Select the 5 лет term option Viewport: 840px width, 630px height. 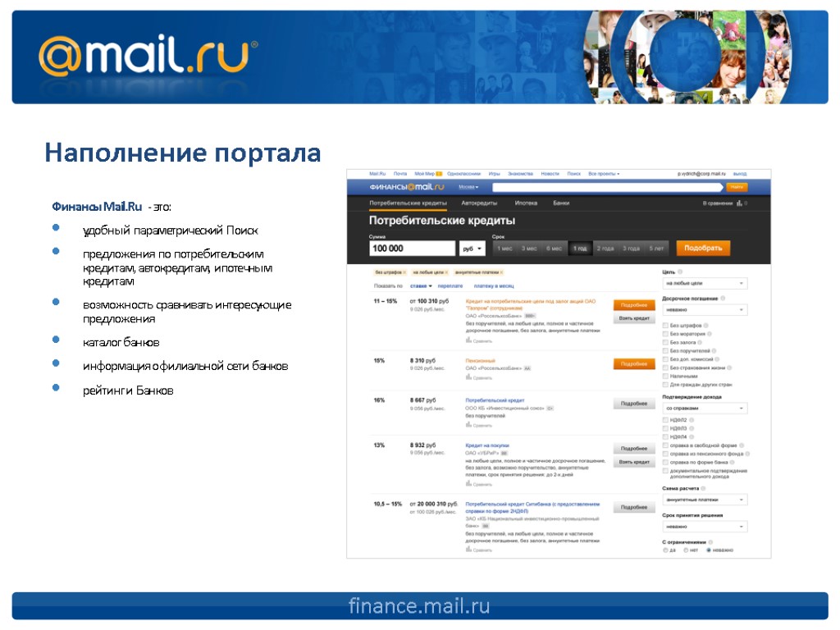(656, 249)
